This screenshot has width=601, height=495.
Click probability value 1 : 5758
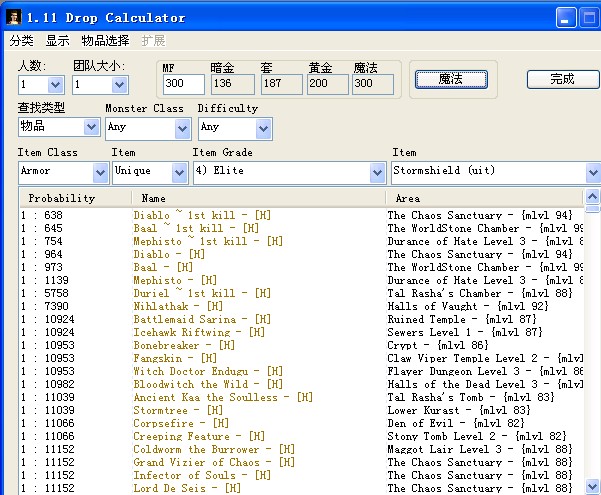point(45,293)
